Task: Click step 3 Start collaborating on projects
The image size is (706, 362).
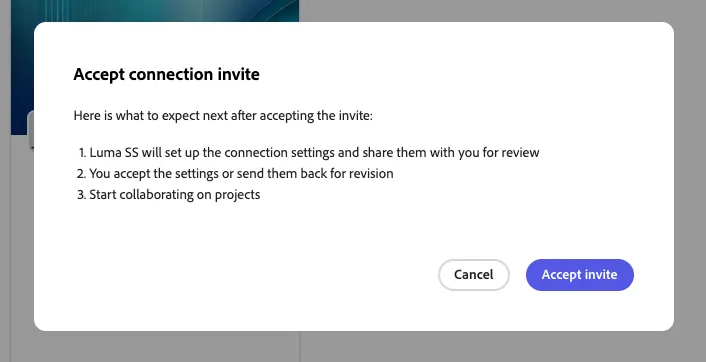Action: [x=168, y=195]
